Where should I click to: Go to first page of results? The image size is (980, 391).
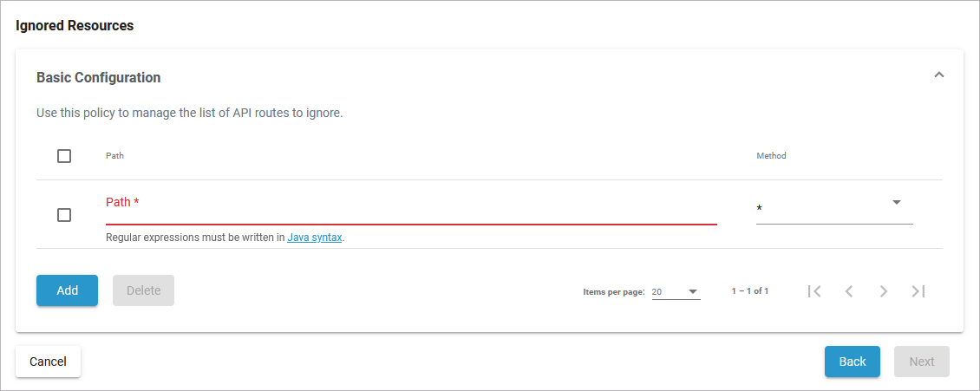click(814, 291)
